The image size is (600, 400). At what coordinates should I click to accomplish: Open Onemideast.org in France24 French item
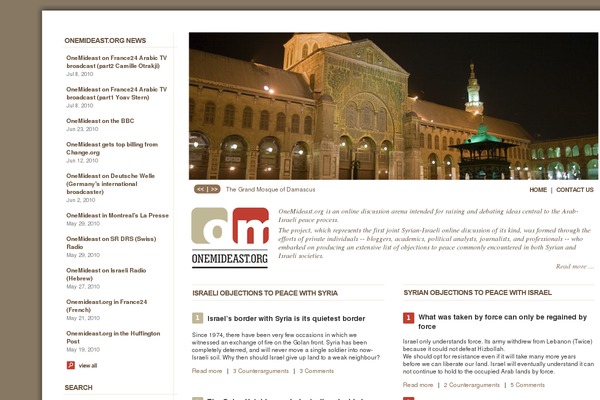[106, 306]
